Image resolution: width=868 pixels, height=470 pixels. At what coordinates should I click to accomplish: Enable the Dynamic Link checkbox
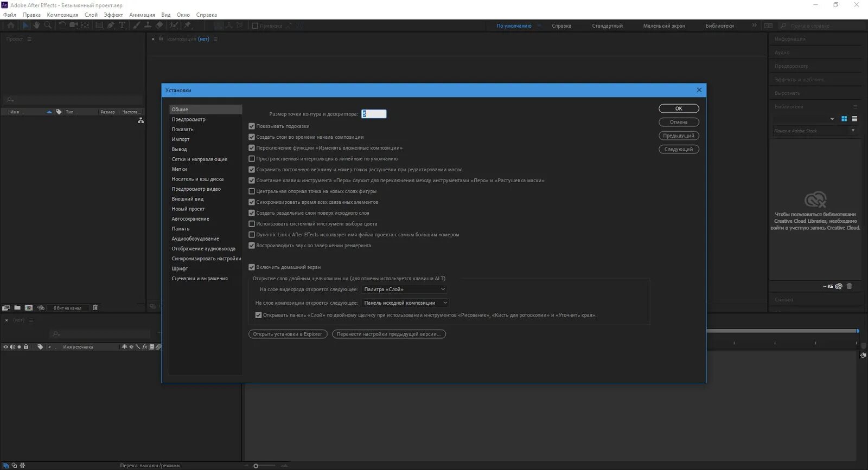pos(252,235)
